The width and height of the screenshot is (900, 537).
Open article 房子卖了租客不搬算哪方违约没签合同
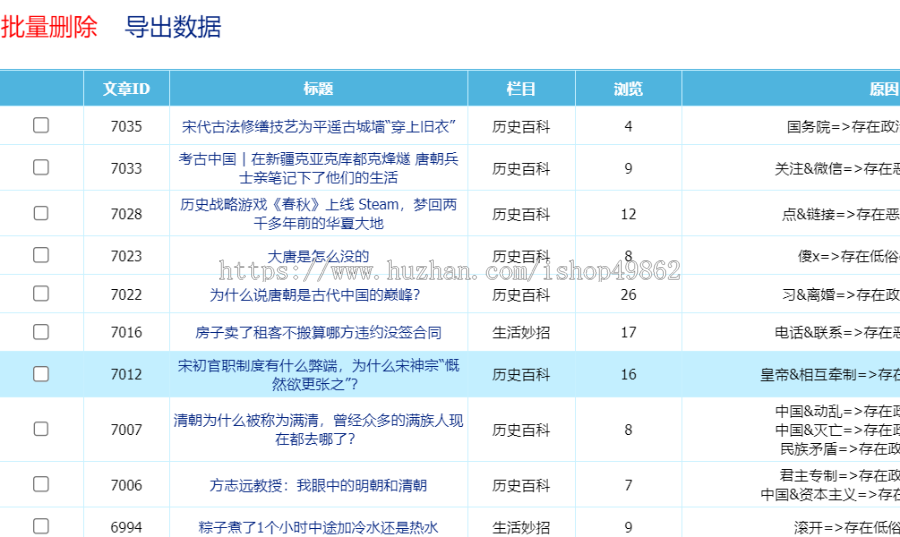coord(319,332)
